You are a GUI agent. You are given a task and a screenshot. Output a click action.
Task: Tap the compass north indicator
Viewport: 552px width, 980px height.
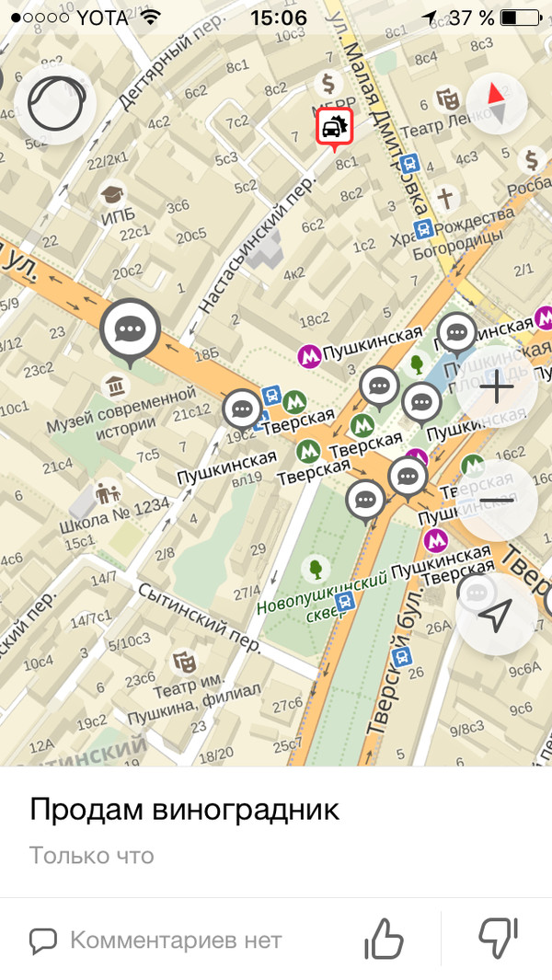(497, 103)
